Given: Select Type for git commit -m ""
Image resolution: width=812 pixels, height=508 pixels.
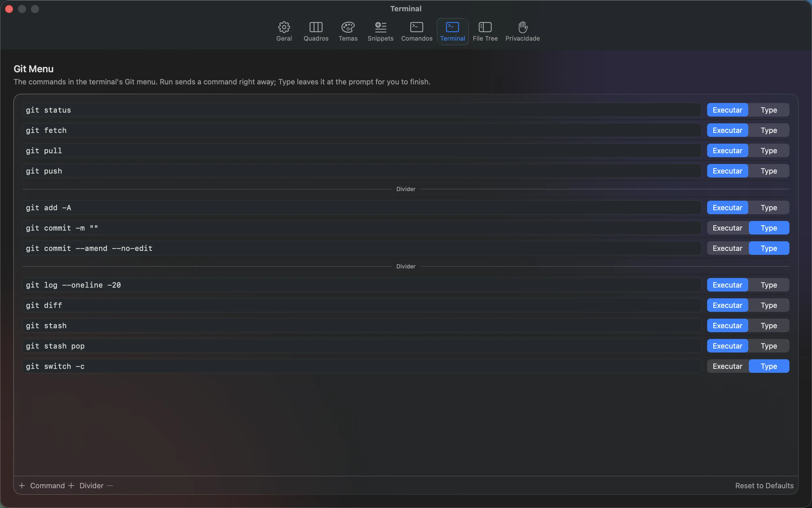Looking at the screenshot, I should (x=769, y=228).
